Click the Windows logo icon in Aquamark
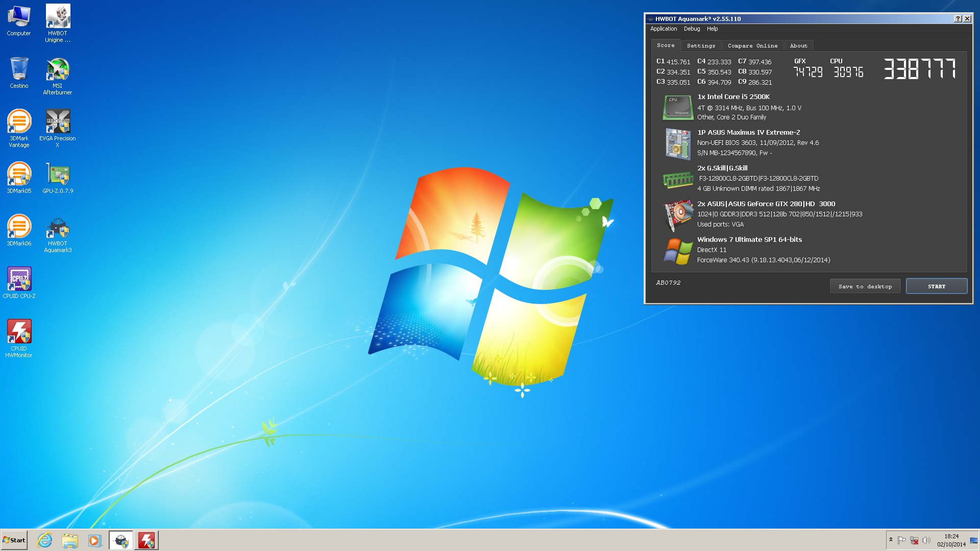The height and width of the screenshot is (551, 980). click(x=678, y=251)
